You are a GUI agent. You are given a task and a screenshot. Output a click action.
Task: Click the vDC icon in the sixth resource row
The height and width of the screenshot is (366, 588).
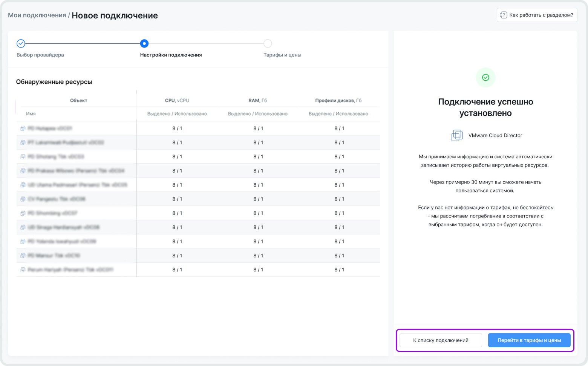tap(23, 199)
